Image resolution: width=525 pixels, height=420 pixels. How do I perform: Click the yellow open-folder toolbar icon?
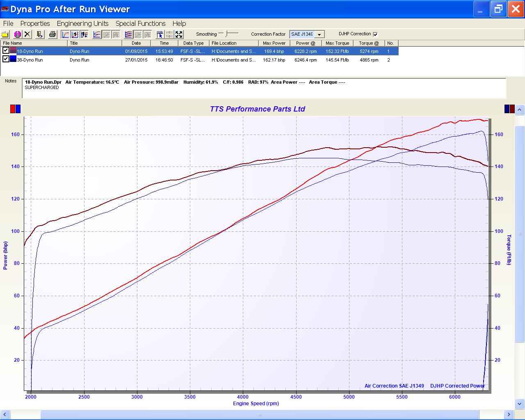point(5,34)
